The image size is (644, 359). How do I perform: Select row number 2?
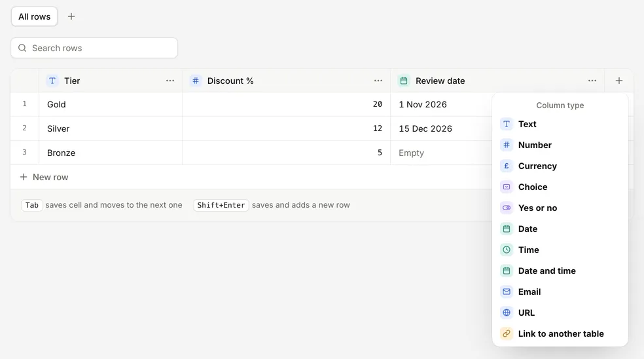pyautogui.click(x=25, y=128)
